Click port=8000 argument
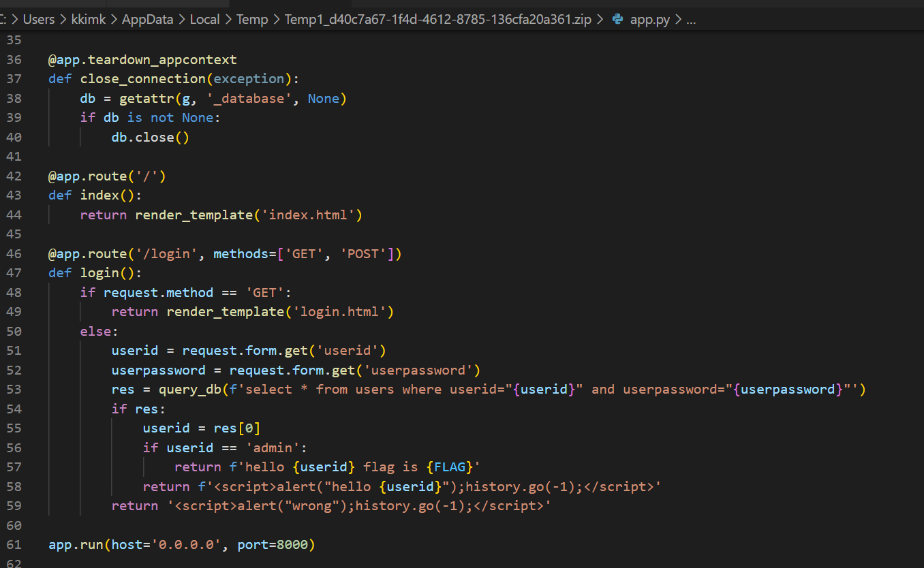This screenshot has width=924, height=568. tap(273, 545)
